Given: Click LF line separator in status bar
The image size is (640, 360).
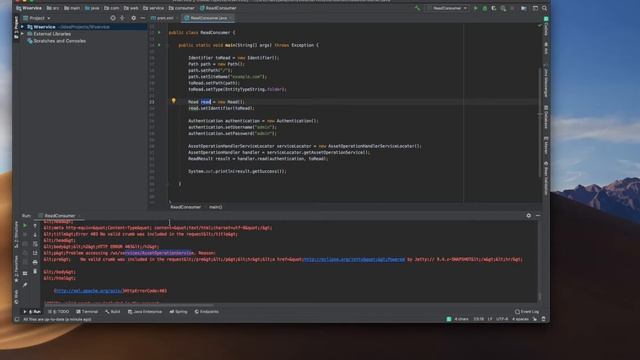Looking at the screenshot, I should pyautogui.click(x=490, y=319).
